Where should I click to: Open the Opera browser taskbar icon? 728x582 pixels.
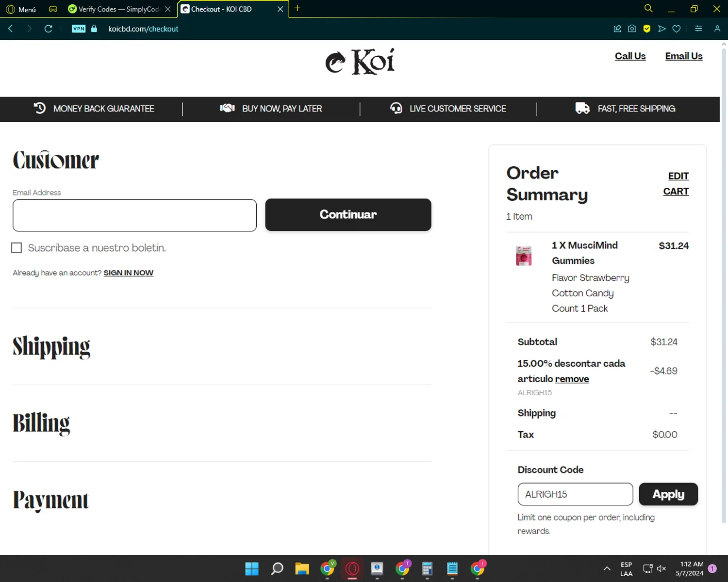352,568
